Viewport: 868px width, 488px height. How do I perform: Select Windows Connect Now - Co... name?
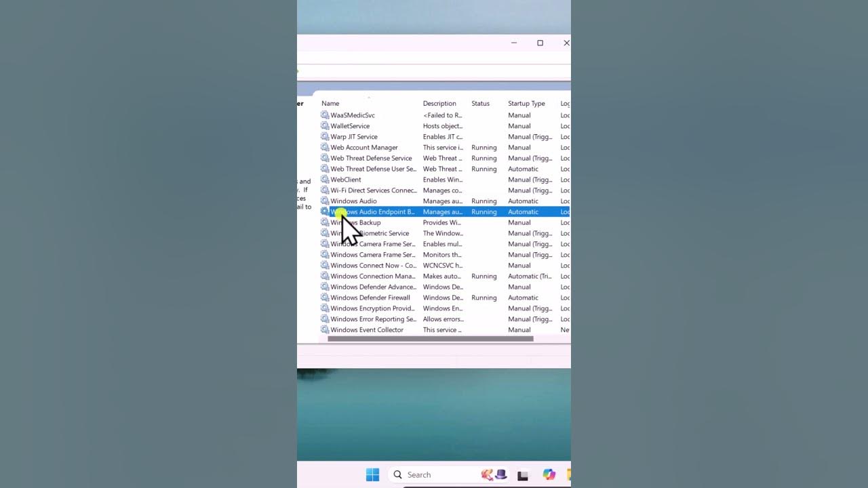coord(374,266)
